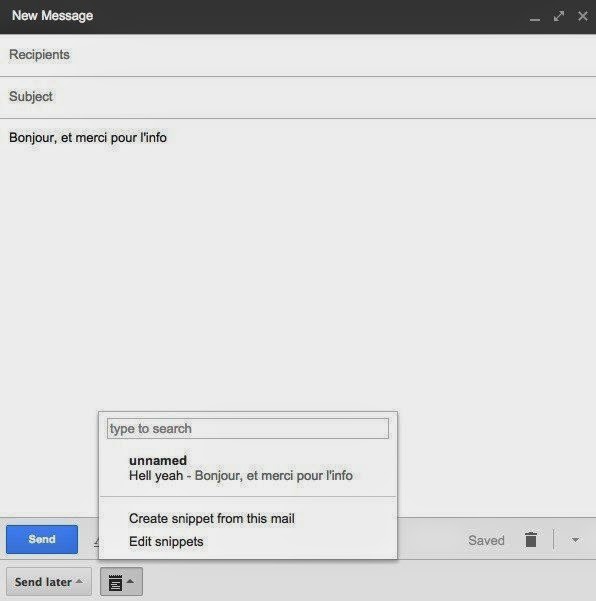Screen dimensions: 596x601
Task: Toggle the snippets menu icon button
Action: coord(121,582)
